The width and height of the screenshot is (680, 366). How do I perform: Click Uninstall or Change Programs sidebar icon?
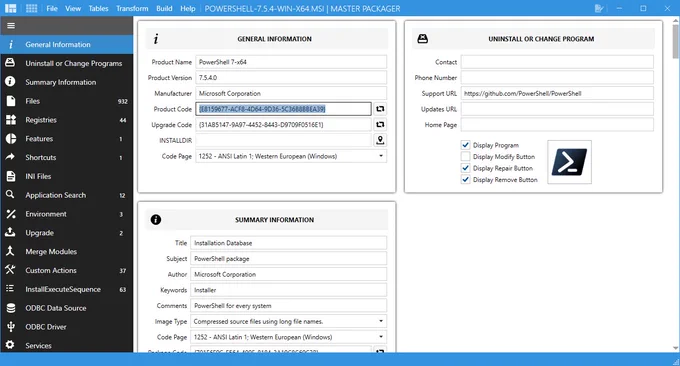coord(10,63)
